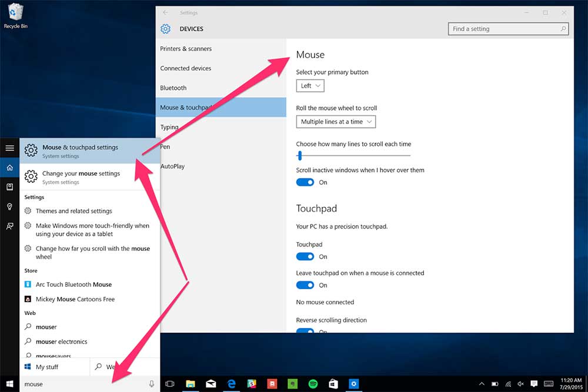Open the primary button dropdown set to Left
The height and width of the screenshot is (392, 588).
click(310, 86)
